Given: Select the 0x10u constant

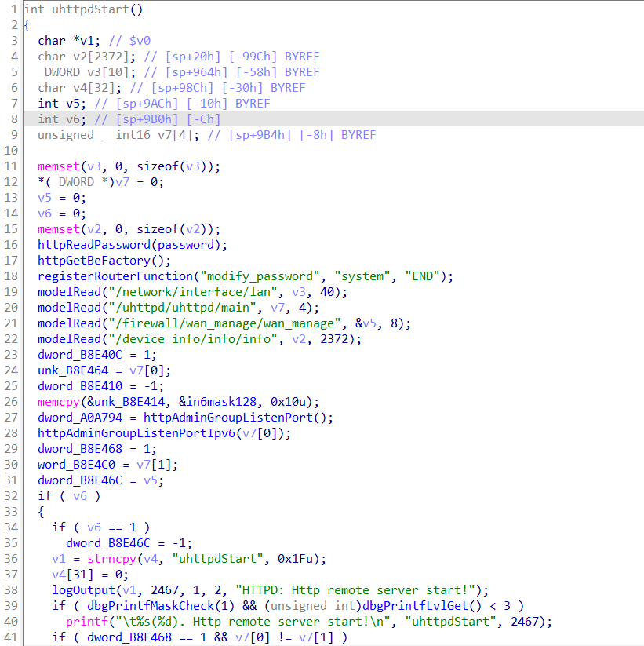Looking at the screenshot, I should [x=288, y=402].
